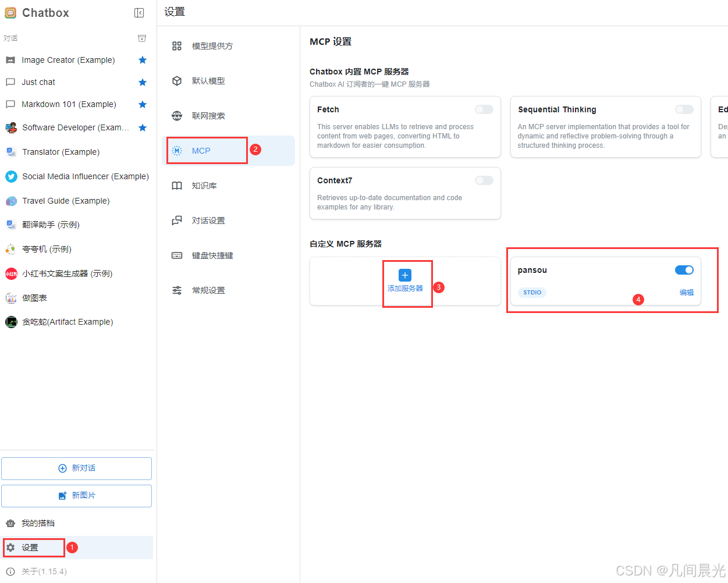The image size is (728, 583).
Task: Turn on the Context7 server
Action: coord(484,180)
